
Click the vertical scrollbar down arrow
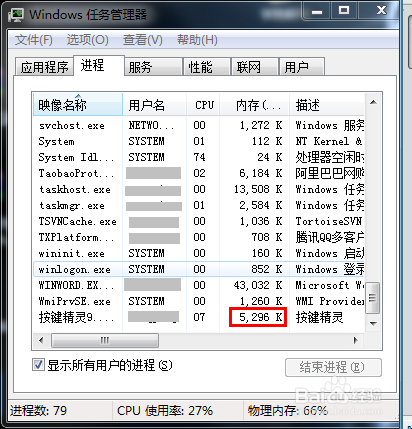tap(373, 323)
